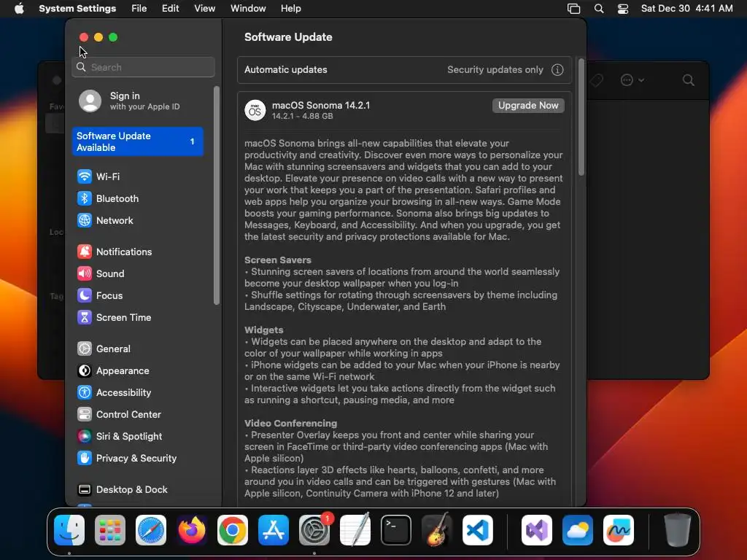Open the File menu
Image resolution: width=747 pixels, height=560 pixels.
coord(139,9)
